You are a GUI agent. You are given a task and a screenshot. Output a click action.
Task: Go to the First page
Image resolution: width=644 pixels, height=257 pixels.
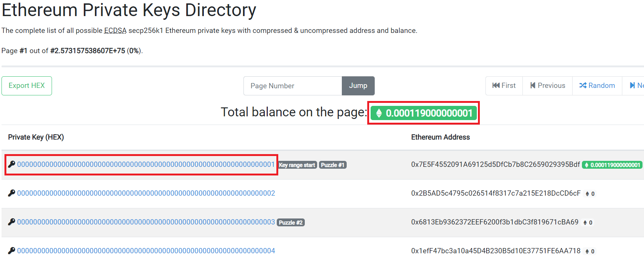tap(504, 86)
